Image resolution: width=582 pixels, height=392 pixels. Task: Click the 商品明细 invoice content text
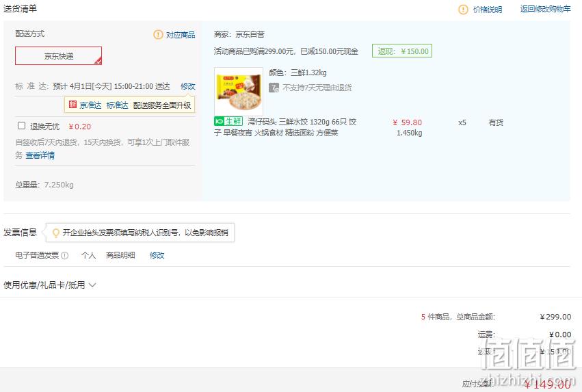pyautogui.click(x=120, y=255)
